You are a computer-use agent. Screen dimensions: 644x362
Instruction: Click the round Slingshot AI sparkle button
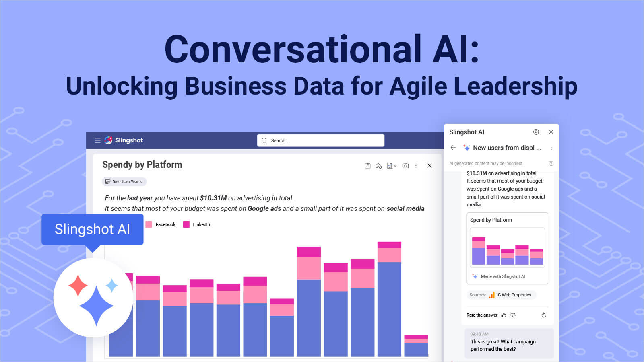(93, 298)
